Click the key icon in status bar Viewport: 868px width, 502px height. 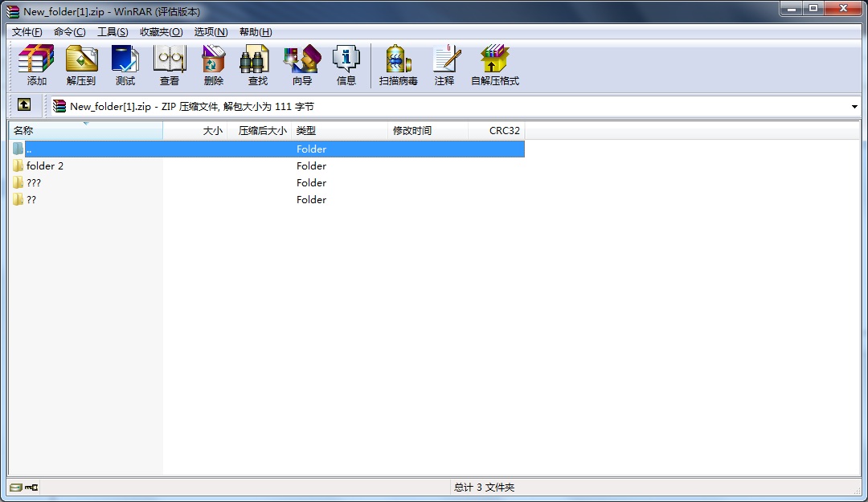[31, 488]
